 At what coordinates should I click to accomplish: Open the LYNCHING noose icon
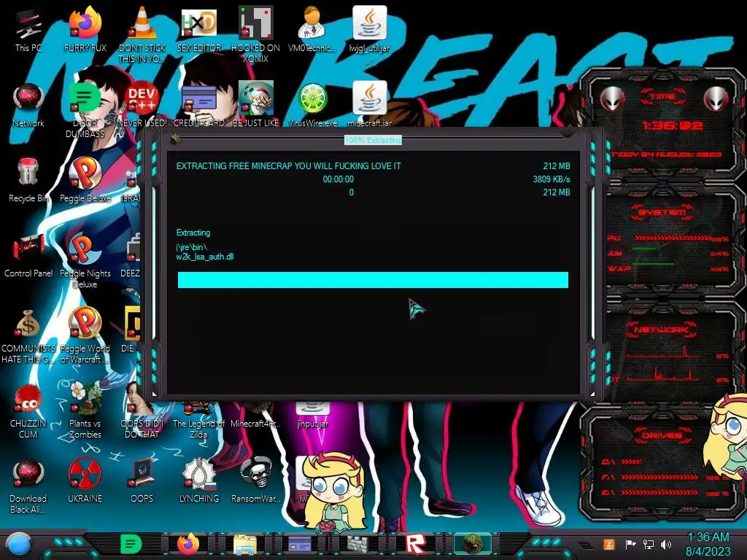[x=198, y=481]
